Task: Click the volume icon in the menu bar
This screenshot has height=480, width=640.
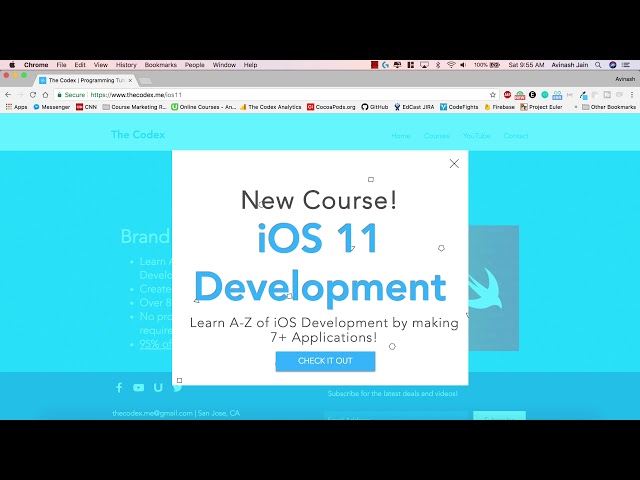Action: 463,65
